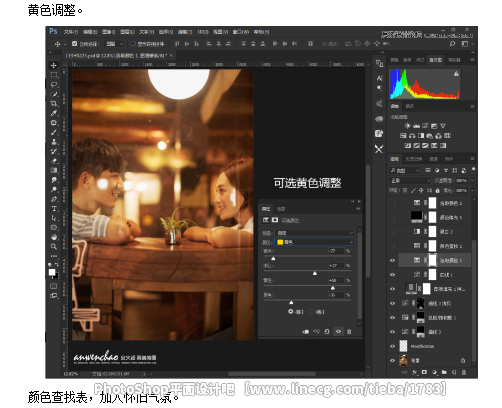Select the Eraser tool
The image size is (502, 408).
coord(53,161)
